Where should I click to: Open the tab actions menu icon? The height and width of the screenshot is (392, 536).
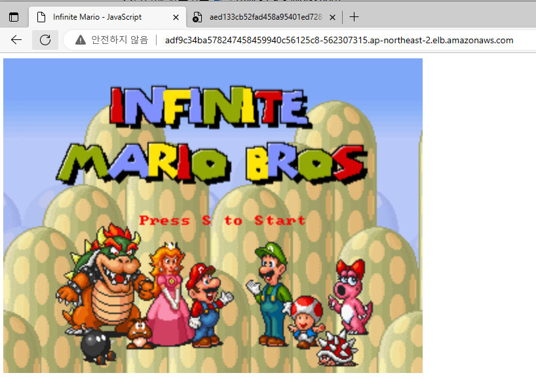(x=14, y=17)
